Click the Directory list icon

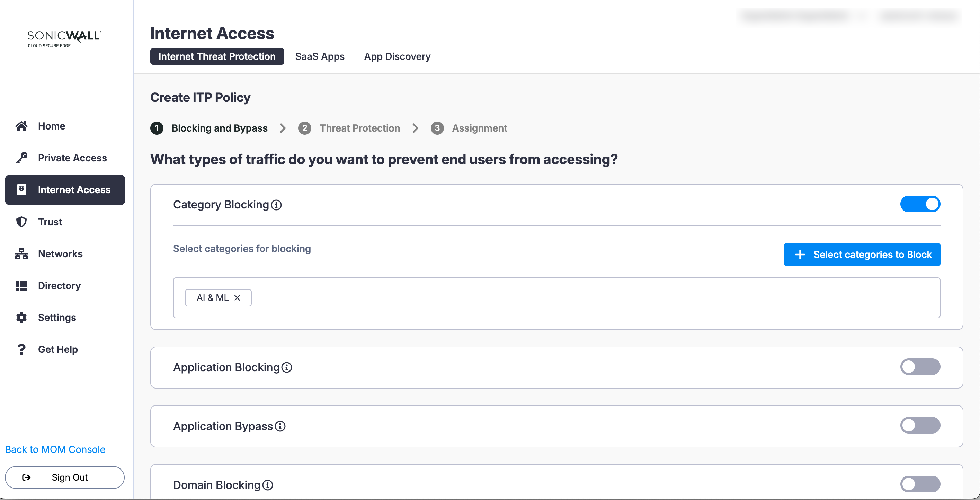pyautogui.click(x=21, y=285)
